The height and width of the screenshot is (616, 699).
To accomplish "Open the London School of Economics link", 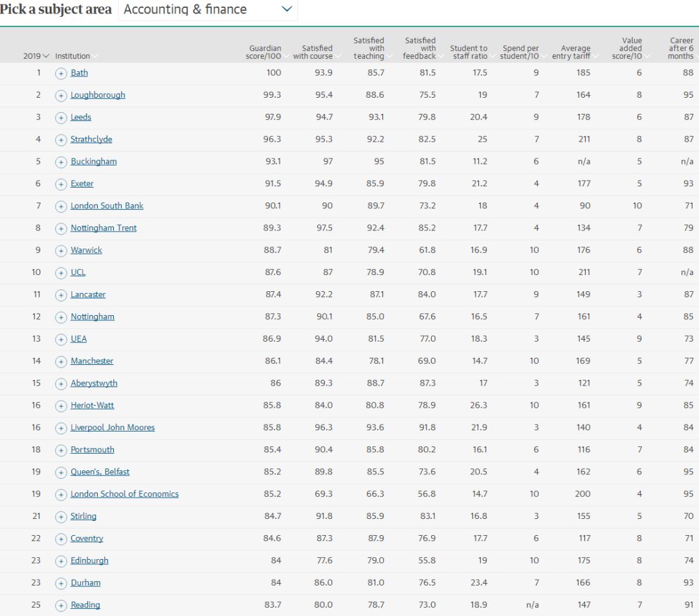I will click(124, 494).
